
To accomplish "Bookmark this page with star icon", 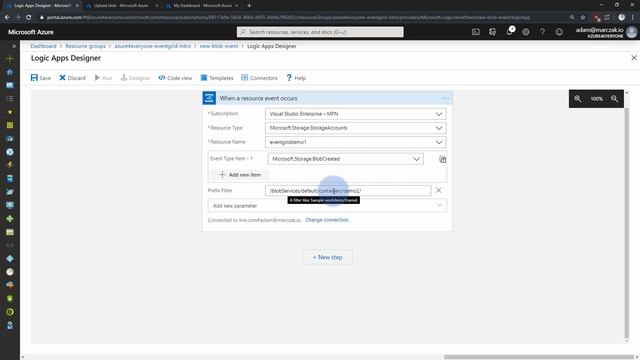I will coord(583,17).
